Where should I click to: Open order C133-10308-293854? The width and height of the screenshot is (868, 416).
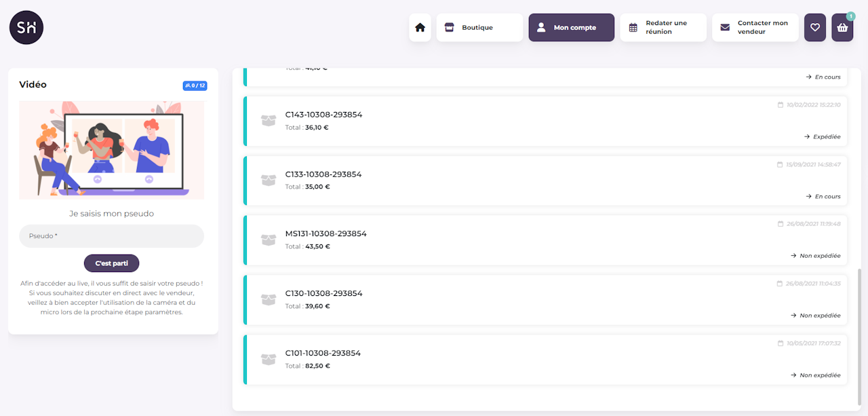pos(323,174)
